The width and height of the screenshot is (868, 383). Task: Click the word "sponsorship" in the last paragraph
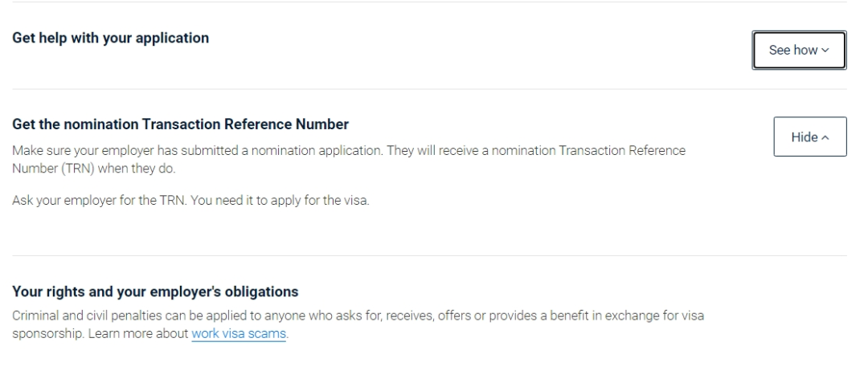point(40,334)
